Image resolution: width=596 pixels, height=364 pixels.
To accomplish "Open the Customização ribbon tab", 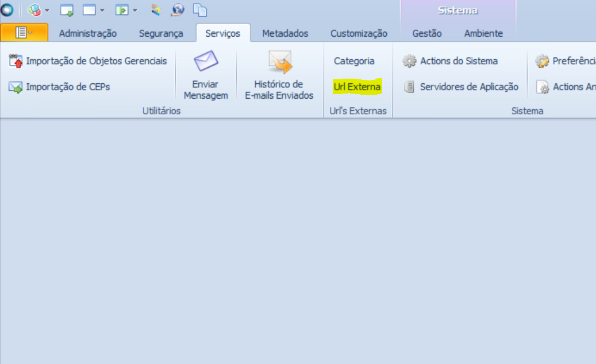I will 359,33.
